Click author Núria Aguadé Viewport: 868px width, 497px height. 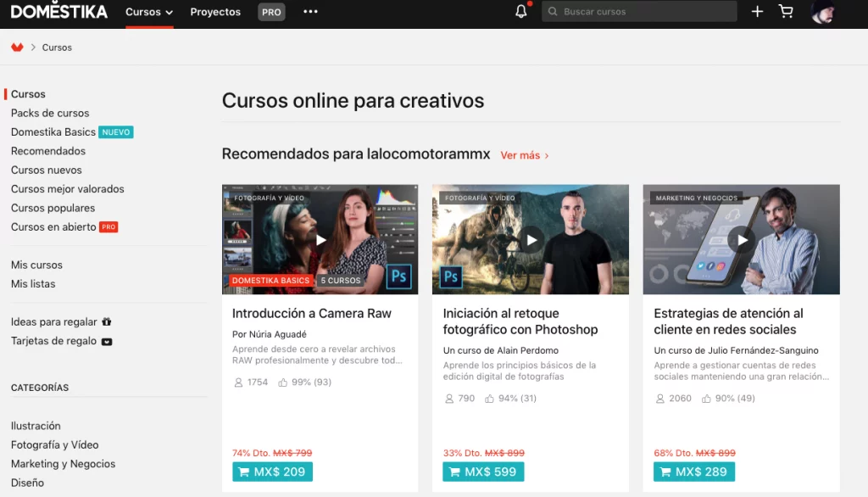click(277, 334)
